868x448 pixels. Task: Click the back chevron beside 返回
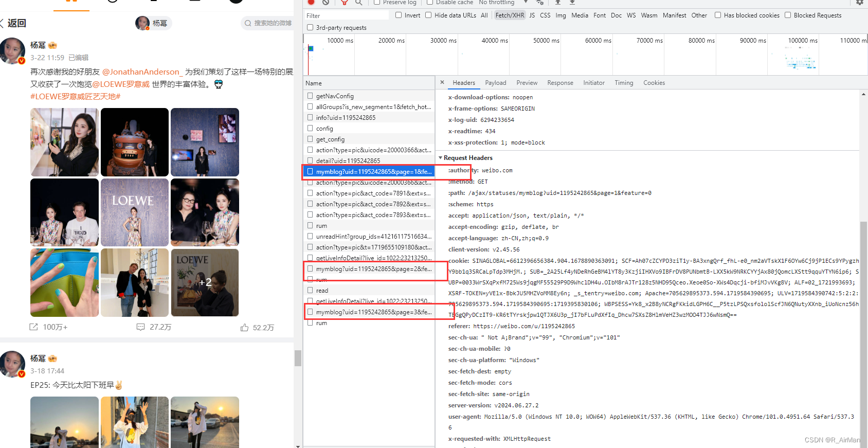tap(2, 23)
